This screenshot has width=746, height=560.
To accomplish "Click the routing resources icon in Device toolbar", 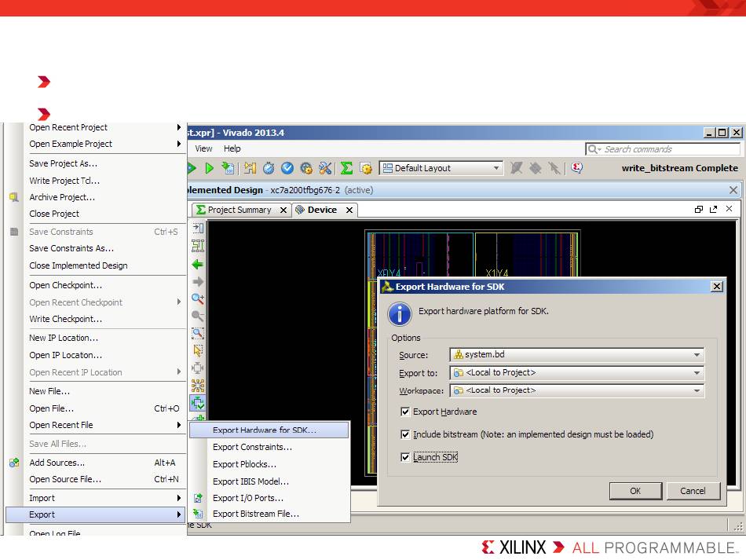I will 197,386.
